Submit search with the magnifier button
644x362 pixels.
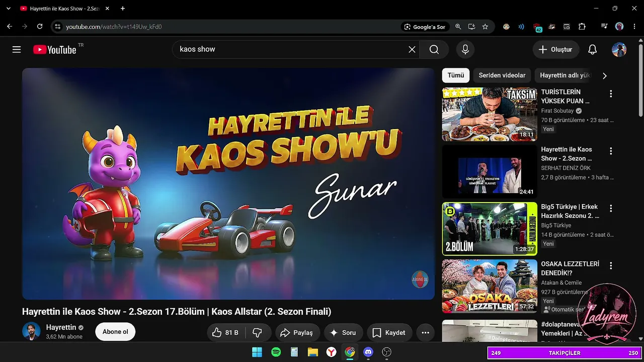point(434,49)
